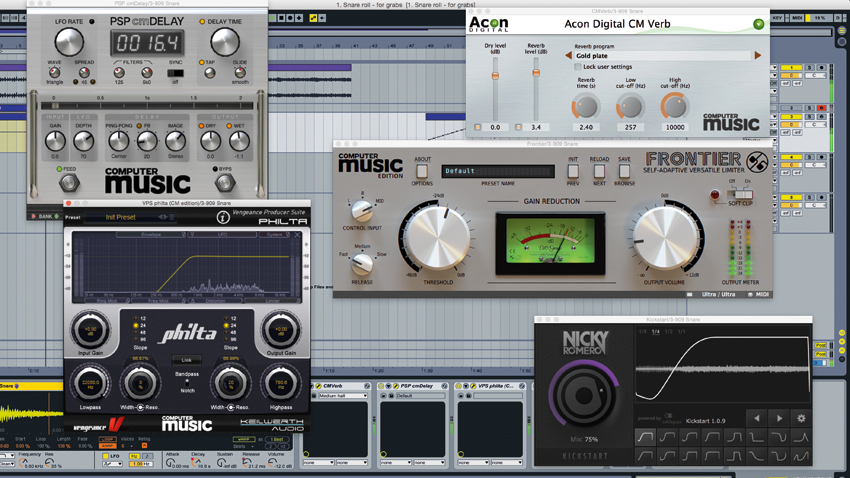
Task: Select next reverb program orange arrow in CM Verb
Action: [757, 55]
